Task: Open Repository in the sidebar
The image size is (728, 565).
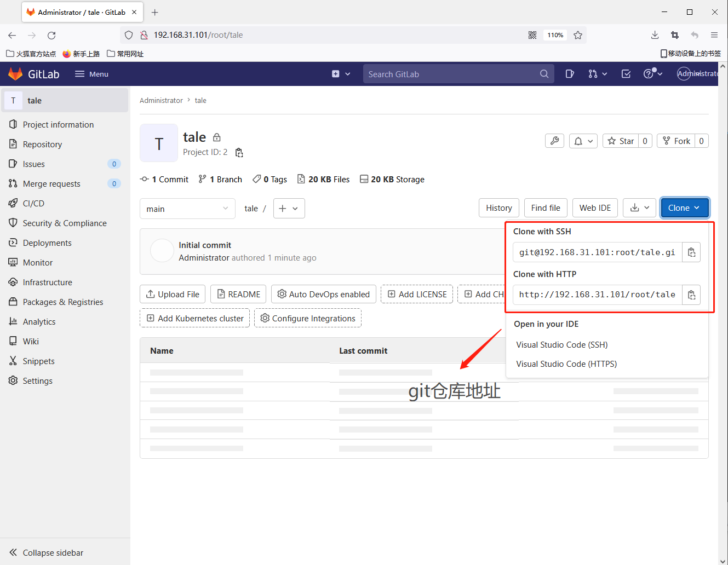Action: click(x=42, y=145)
